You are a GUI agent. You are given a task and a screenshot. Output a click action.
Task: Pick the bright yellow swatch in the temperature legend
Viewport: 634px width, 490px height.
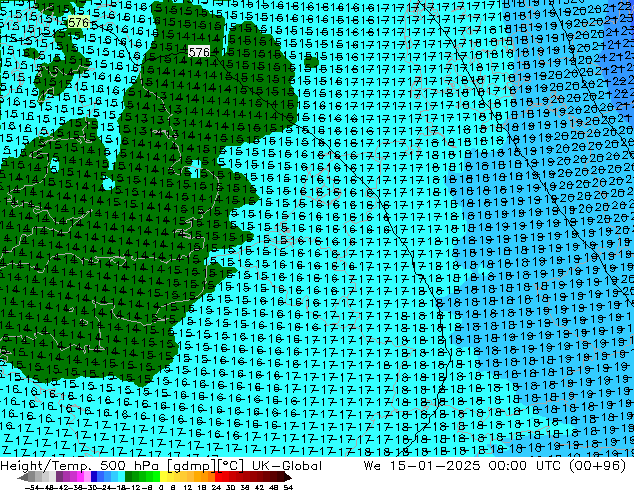163,477
